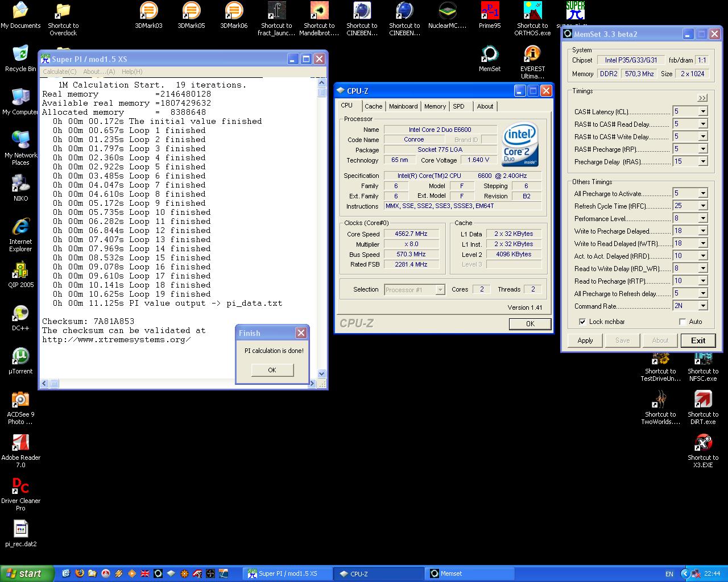The image size is (728, 582).
Task: Open the Windows Start menu
Action: click(27, 573)
